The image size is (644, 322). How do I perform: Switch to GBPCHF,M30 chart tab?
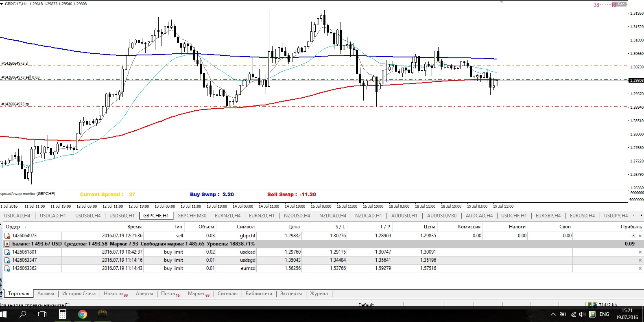[192, 216]
